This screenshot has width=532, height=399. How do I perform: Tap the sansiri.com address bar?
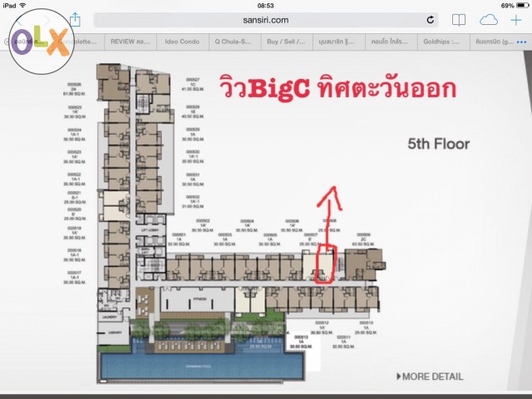point(266,20)
